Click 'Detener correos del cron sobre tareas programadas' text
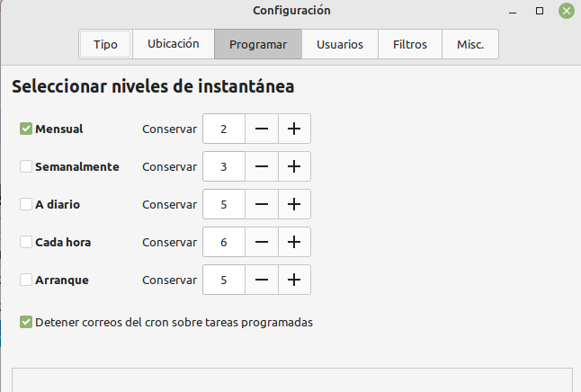 pyautogui.click(x=174, y=323)
